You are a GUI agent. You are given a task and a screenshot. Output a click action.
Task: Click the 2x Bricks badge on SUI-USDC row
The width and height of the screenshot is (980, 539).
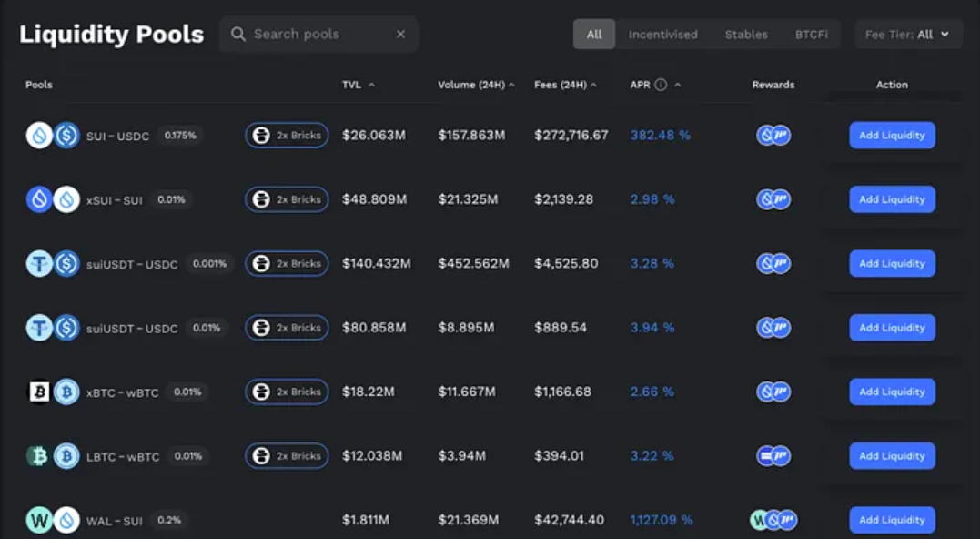click(x=286, y=135)
